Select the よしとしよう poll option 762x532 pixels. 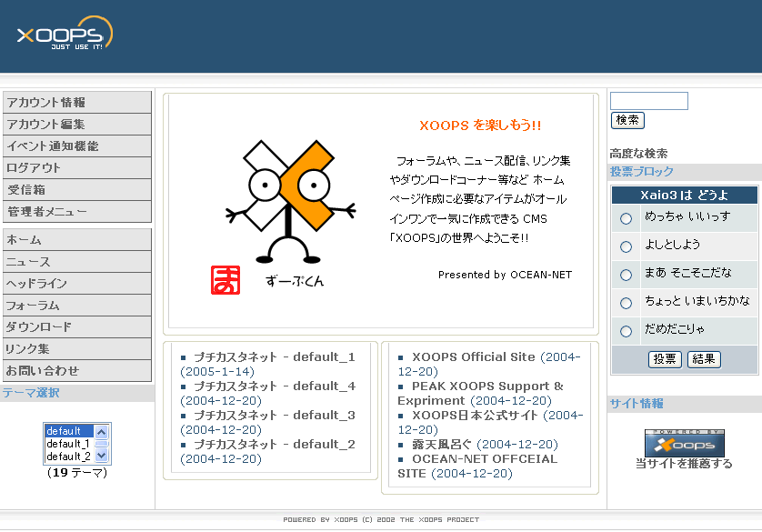(626, 246)
